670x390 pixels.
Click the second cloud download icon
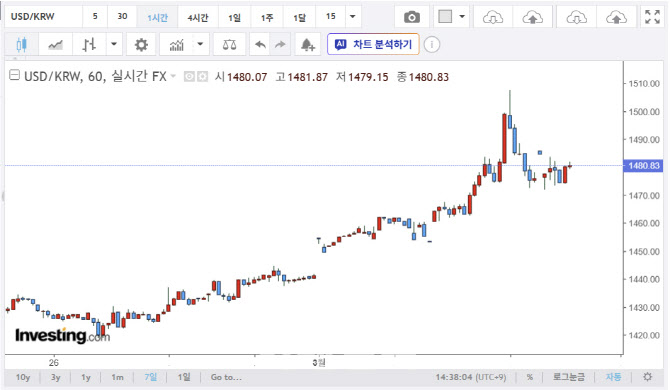(x=576, y=17)
